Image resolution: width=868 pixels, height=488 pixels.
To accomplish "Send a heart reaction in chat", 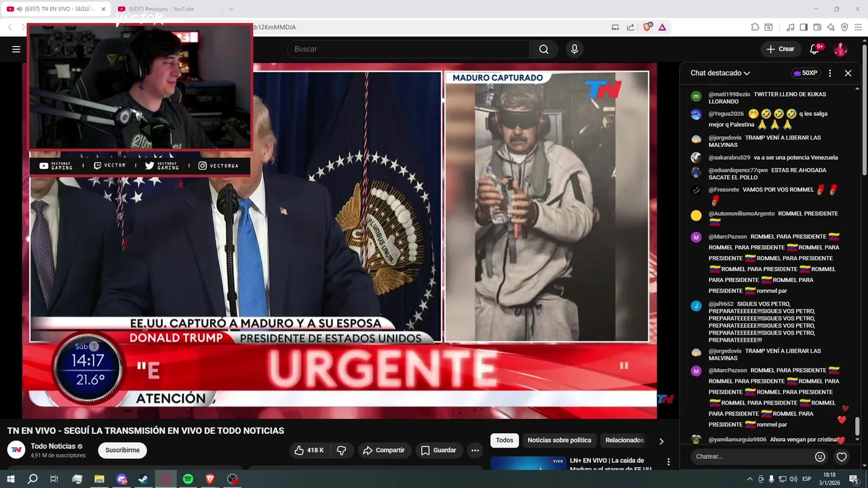I will tap(842, 457).
